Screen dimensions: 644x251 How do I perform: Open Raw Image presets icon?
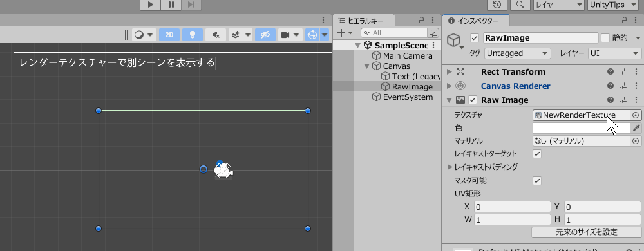coord(623,100)
